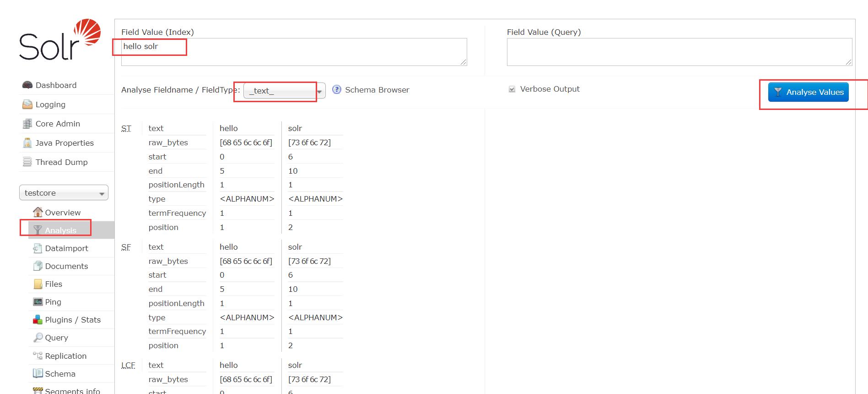868x394 pixels.
Task: Open the Logging menu item
Action: [x=50, y=104]
